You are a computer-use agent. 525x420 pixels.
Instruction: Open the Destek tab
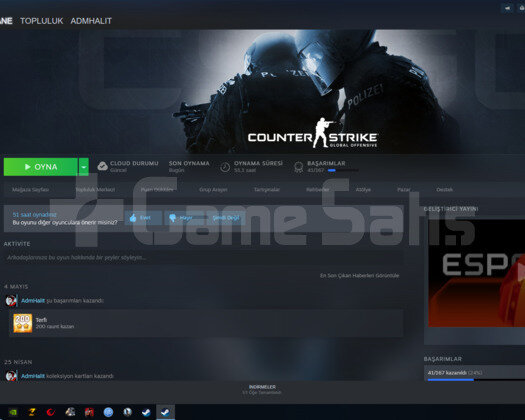click(x=445, y=190)
